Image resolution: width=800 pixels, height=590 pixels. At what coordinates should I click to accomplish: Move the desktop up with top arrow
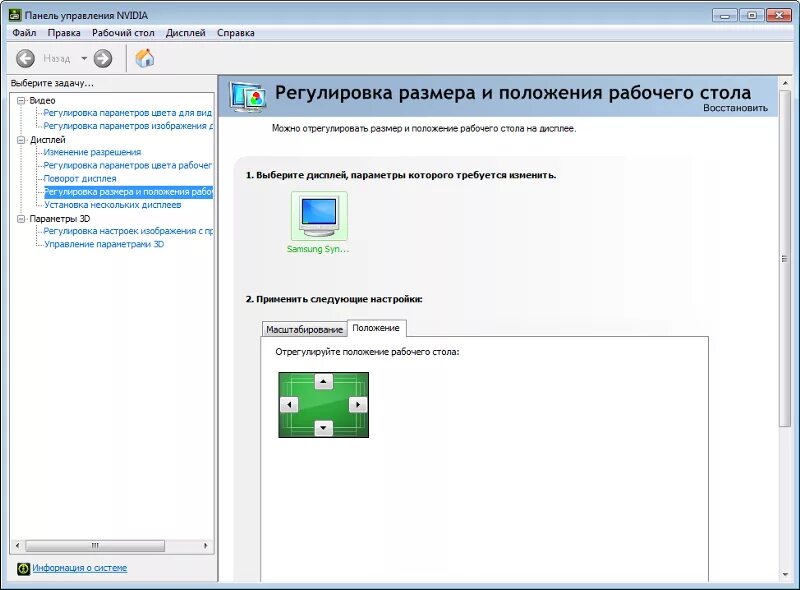tap(323, 381)
